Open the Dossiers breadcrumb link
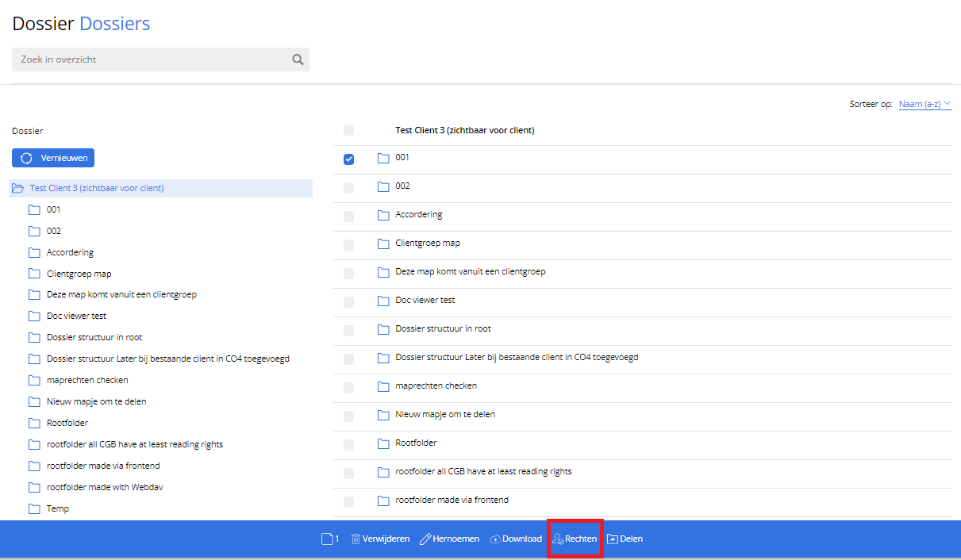The image size is (961, 560). (115, 24)
